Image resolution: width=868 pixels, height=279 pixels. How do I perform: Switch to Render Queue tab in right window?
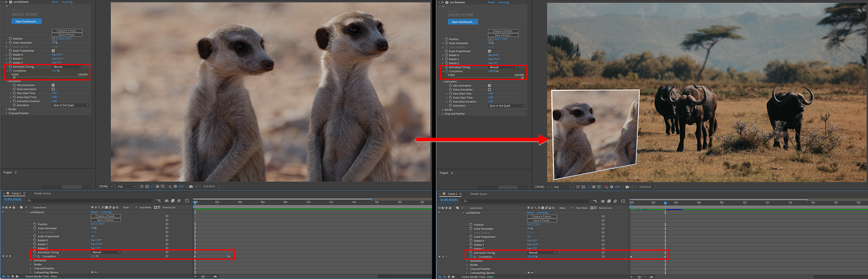[x=479, y=194]
